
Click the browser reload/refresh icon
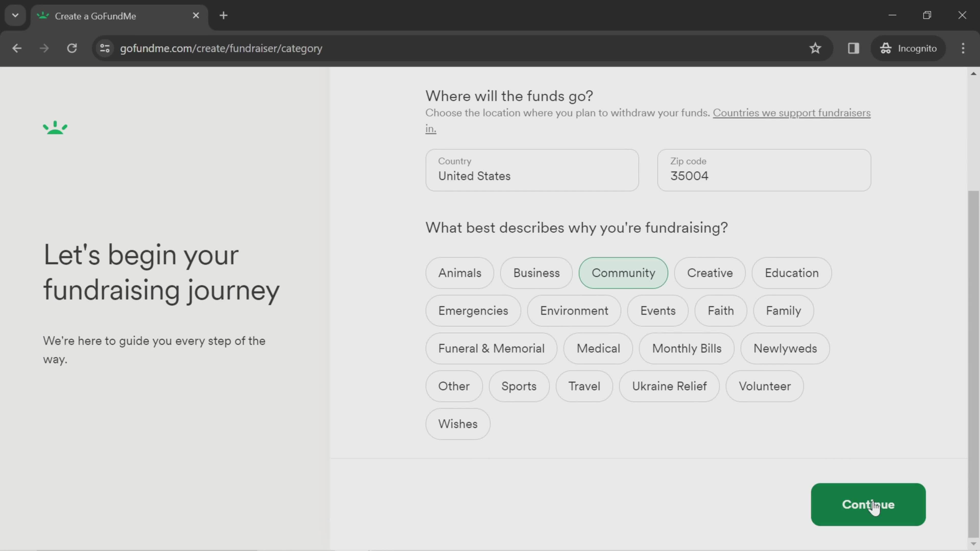(72, 48)
